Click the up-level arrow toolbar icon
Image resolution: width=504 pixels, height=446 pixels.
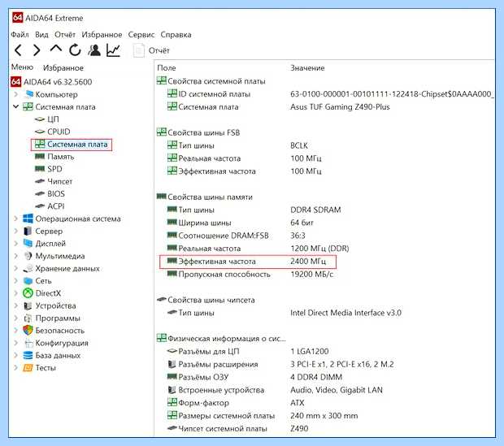click(56, 49)
